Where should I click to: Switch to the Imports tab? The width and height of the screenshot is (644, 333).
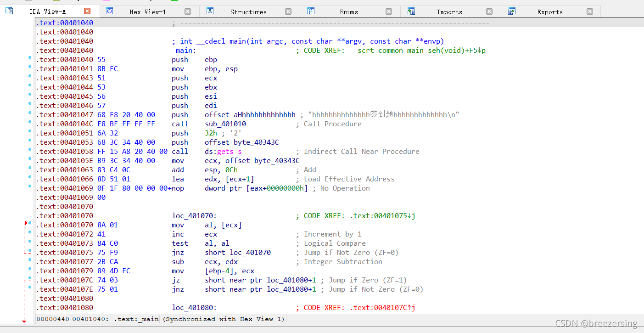449,12
